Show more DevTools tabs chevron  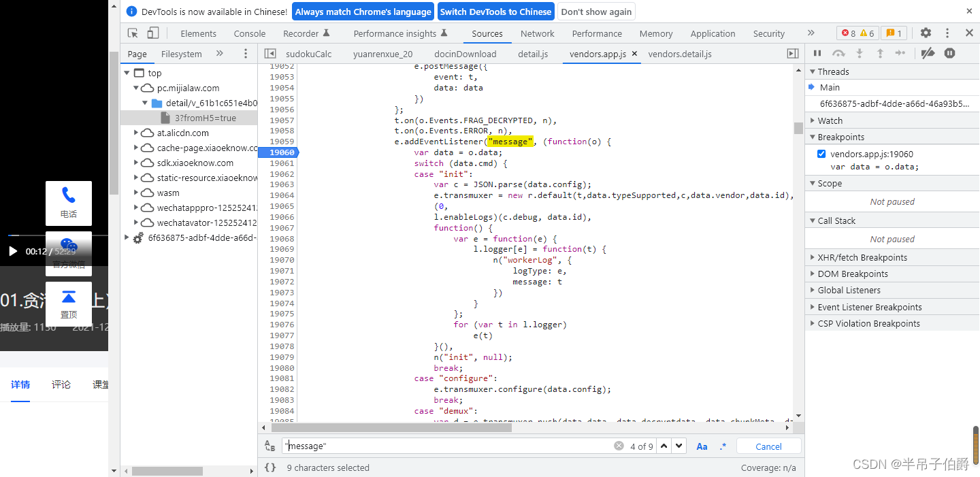click(x=811, y=33)
